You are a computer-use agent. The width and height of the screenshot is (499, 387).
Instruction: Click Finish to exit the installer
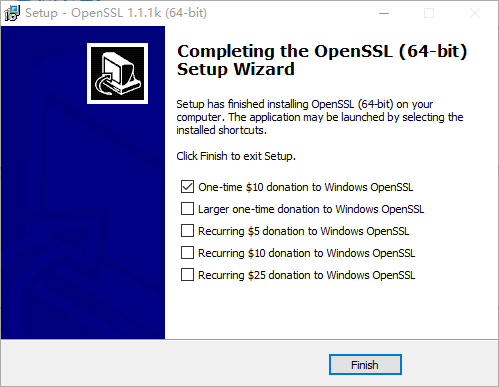pos(365,365)
